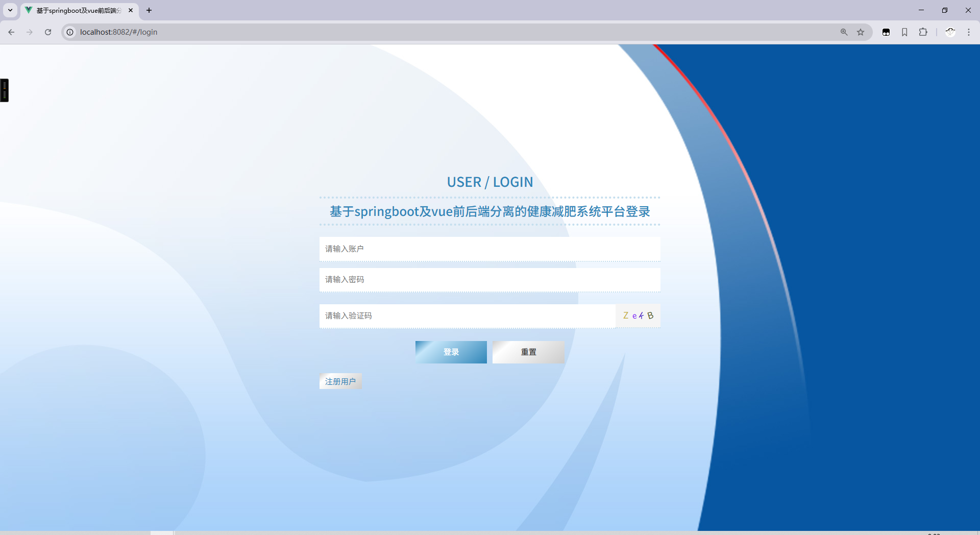Open the zoom magnifier icon in address bar

[x=844, y=32]
